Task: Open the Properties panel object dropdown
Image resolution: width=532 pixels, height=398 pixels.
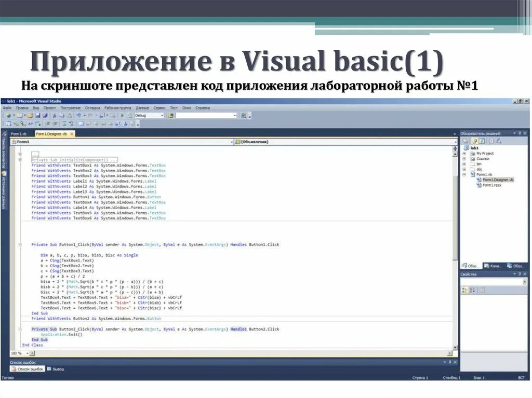Action: coord(525,282)
